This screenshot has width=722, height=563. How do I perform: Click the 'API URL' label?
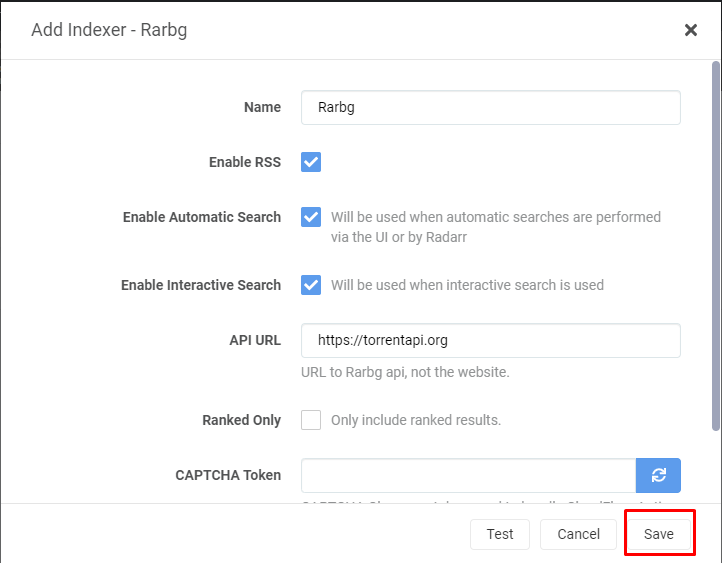(255, 340)
